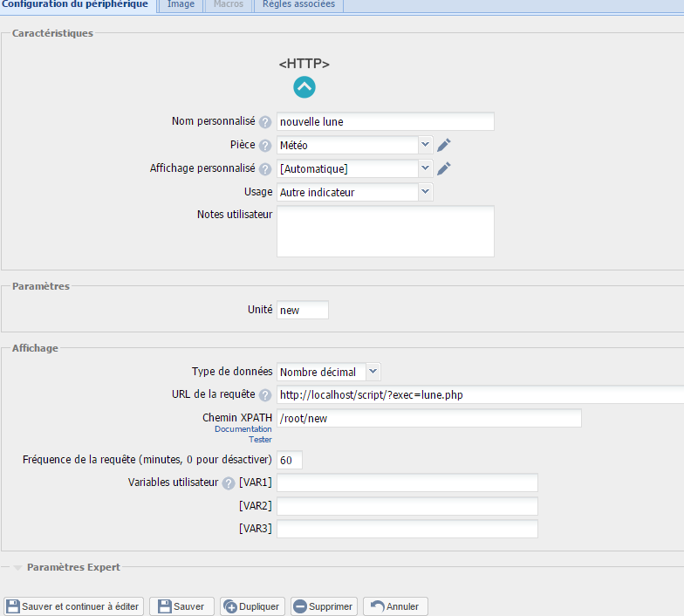Edit the Pièce room with pencil icon

444,145
